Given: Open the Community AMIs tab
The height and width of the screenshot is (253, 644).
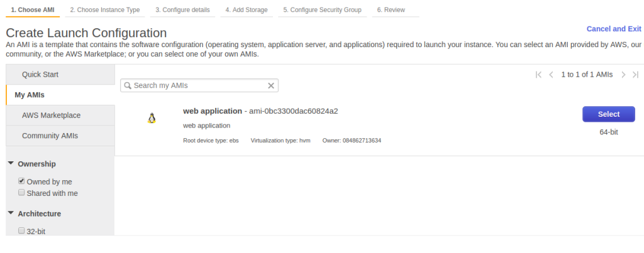Looking at the screenshot, I should point(50,136).
